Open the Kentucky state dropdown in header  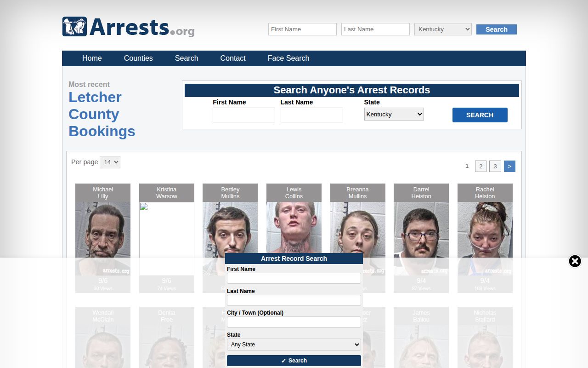443,29
